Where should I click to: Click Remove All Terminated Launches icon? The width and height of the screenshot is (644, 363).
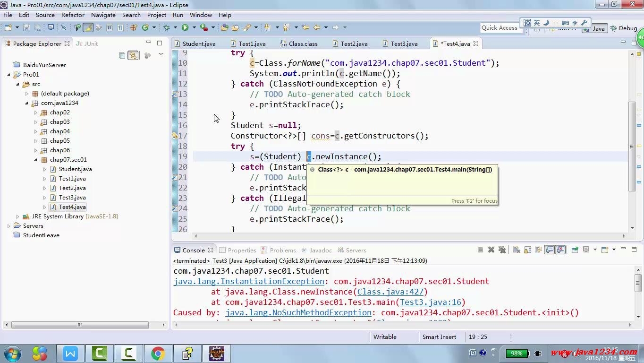502,250
